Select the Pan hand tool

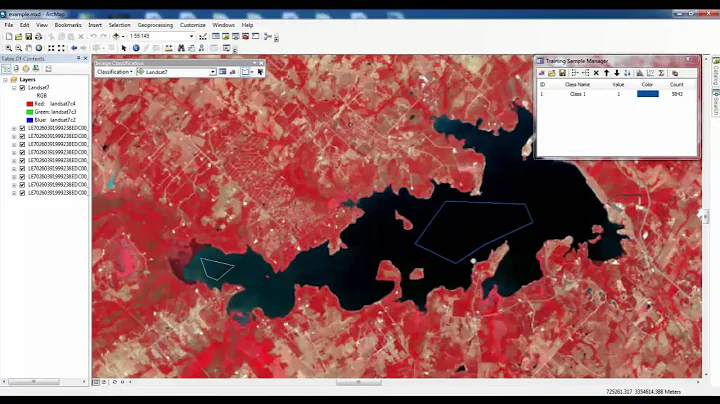28,48
